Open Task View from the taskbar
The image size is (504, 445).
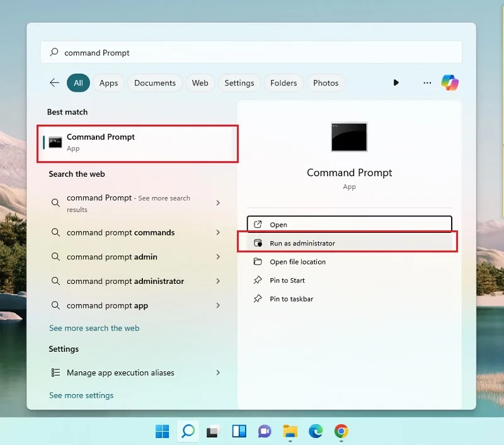[213, 431]
